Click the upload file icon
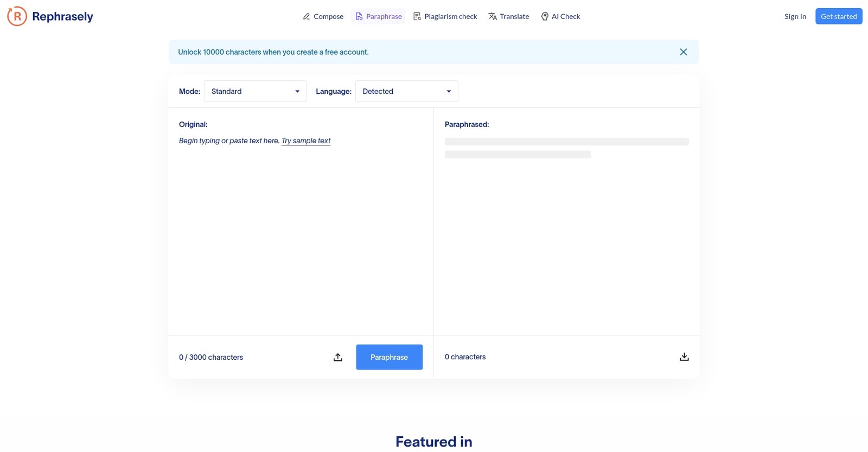 click(x=338, y=357)
